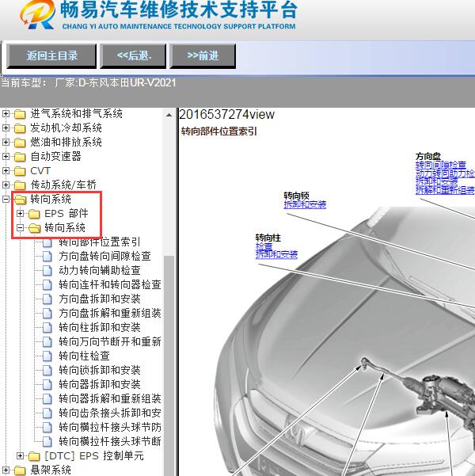Expand the 自动变速器 tree node
The image size is (475, 476).
tap(6, 157)
